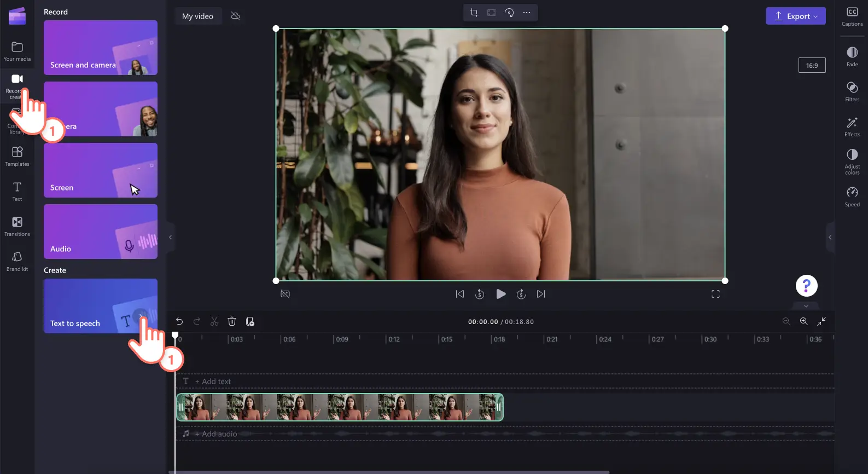Enter fullscreen preview mode
This screenshot has height=474, width=868.
[x=715, y=294]
